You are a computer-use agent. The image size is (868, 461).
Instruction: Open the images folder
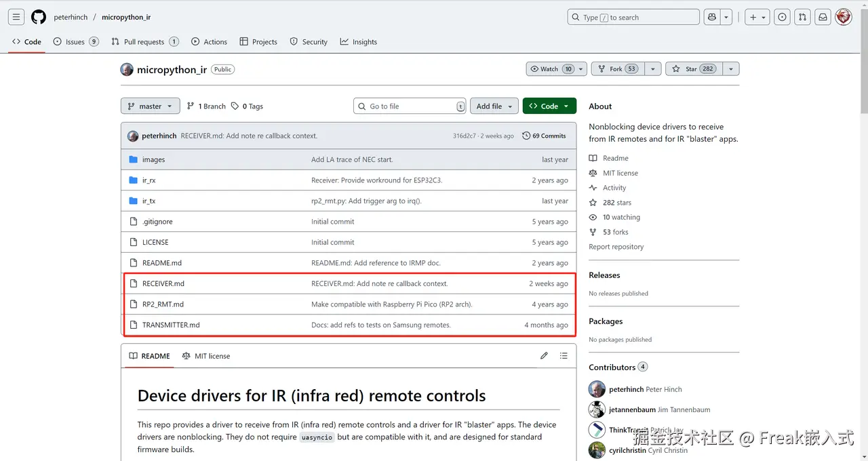(153, 159)
